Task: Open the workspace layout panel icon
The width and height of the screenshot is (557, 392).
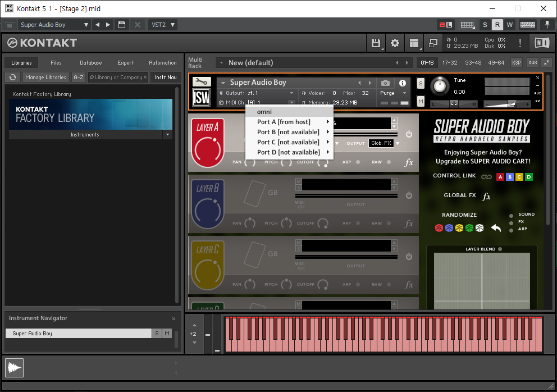Action: pyautogui.click(x=414, y=43)
